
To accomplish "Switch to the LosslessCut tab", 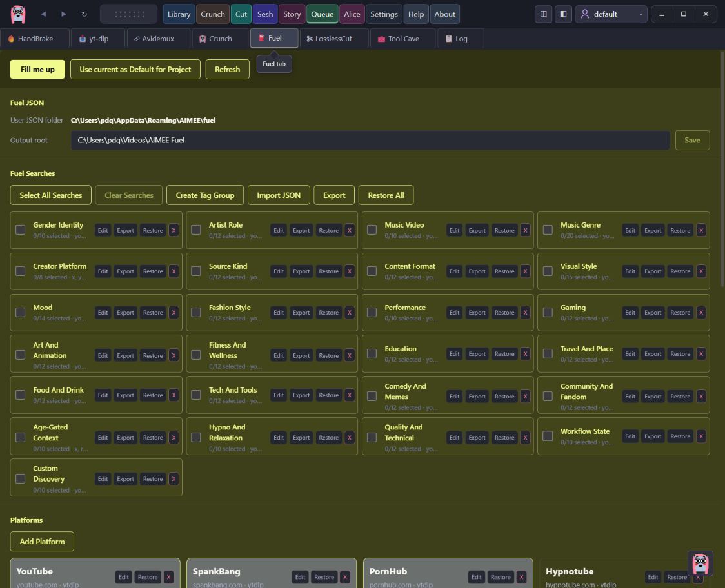I will point(334,39).
